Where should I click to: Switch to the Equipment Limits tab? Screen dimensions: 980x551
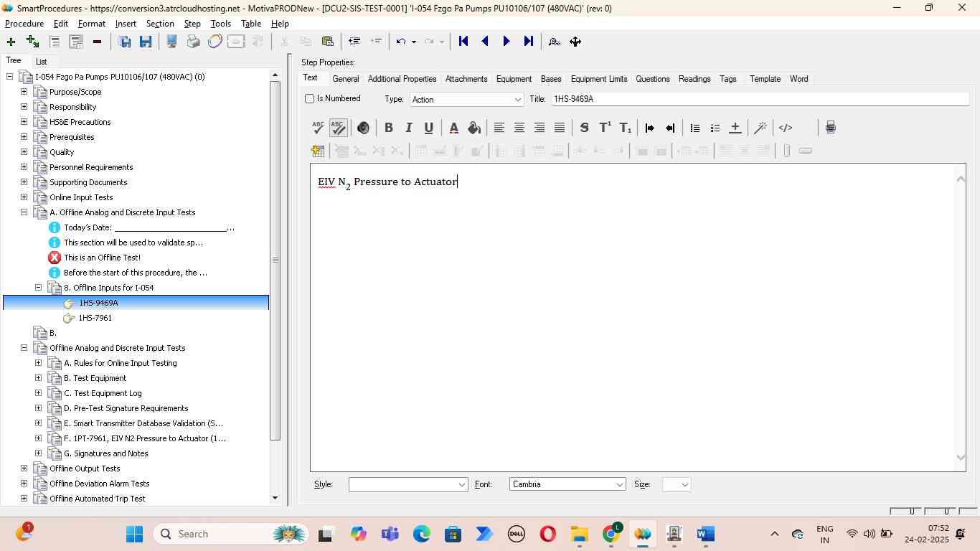pos(598,79)
